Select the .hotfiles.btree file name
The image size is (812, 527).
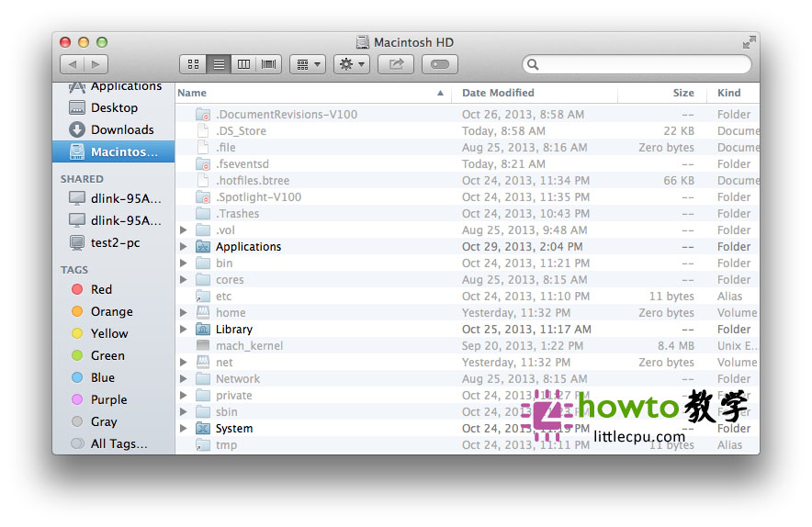pyautogui.click(x=253, y=181)
